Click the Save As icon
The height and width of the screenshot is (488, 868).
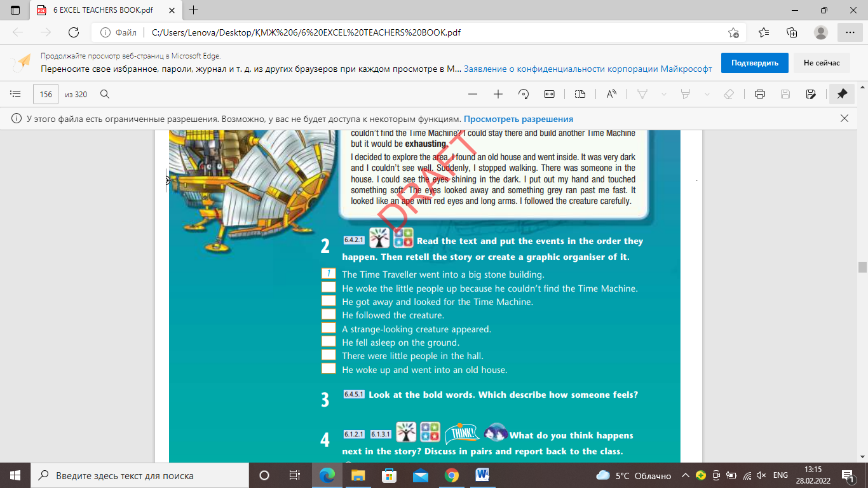pyautogui.click(x=811, y=94)
